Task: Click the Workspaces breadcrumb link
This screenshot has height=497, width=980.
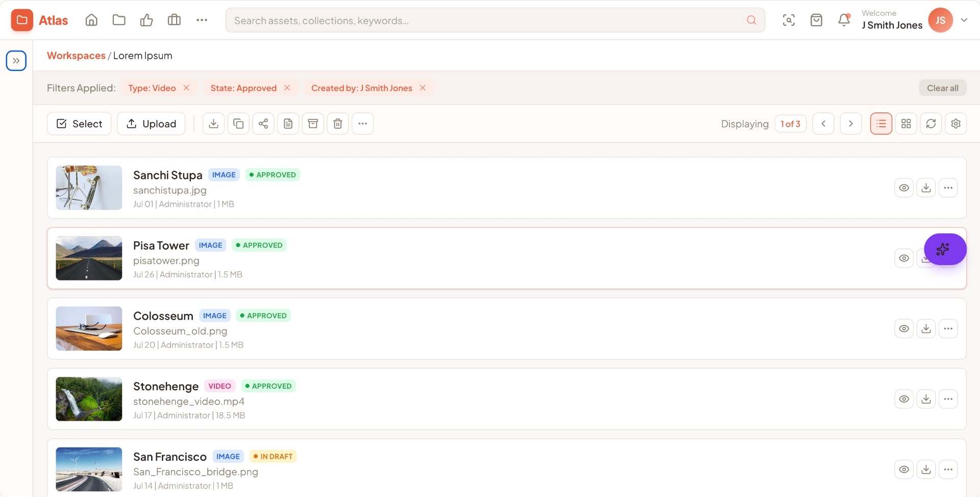Action: pos(76,56)
